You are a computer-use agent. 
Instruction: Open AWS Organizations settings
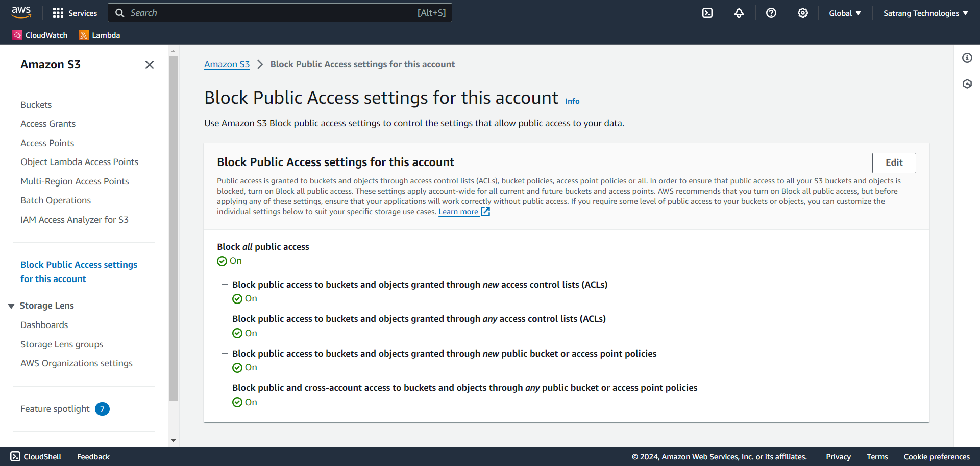[77, 363]
